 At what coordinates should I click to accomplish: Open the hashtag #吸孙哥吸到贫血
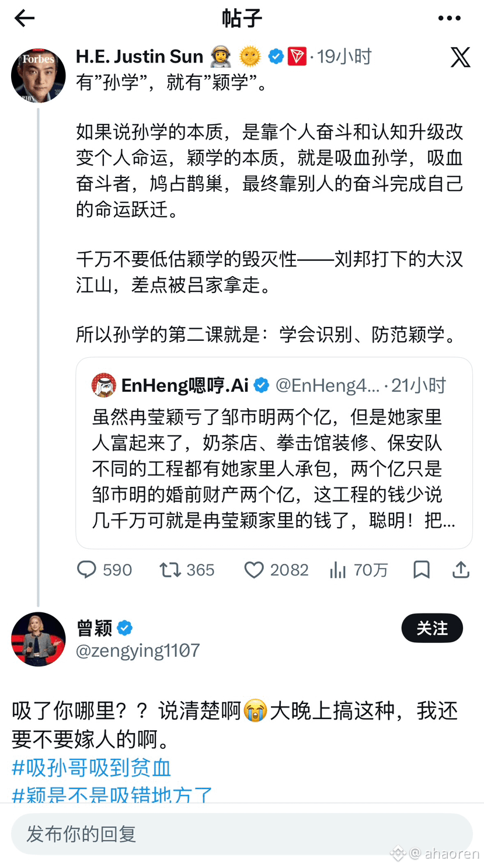click(x=91, y=768)
